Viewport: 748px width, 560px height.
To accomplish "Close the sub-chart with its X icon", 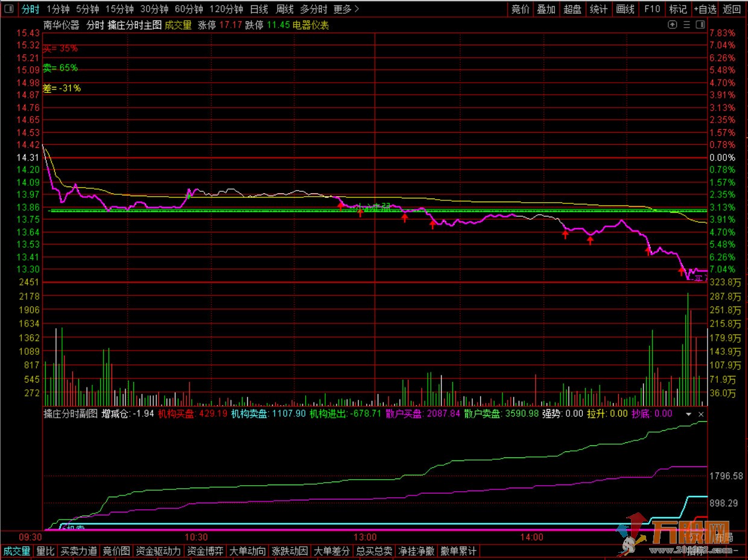I will tap(701, 414).
